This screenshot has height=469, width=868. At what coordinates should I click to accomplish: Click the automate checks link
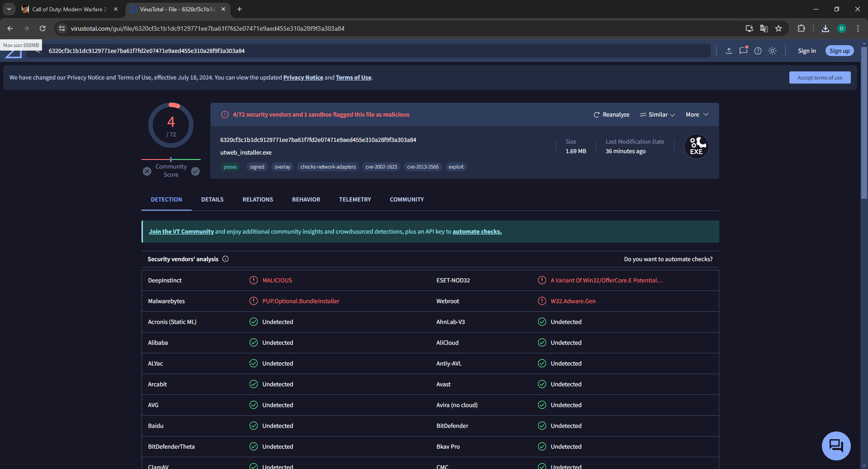tap(477, 232)
